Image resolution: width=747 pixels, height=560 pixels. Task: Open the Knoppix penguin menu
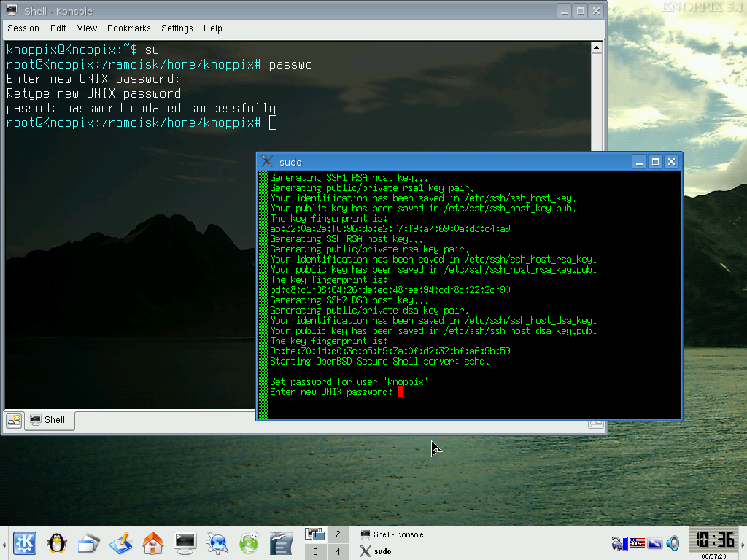coord(57,542)
